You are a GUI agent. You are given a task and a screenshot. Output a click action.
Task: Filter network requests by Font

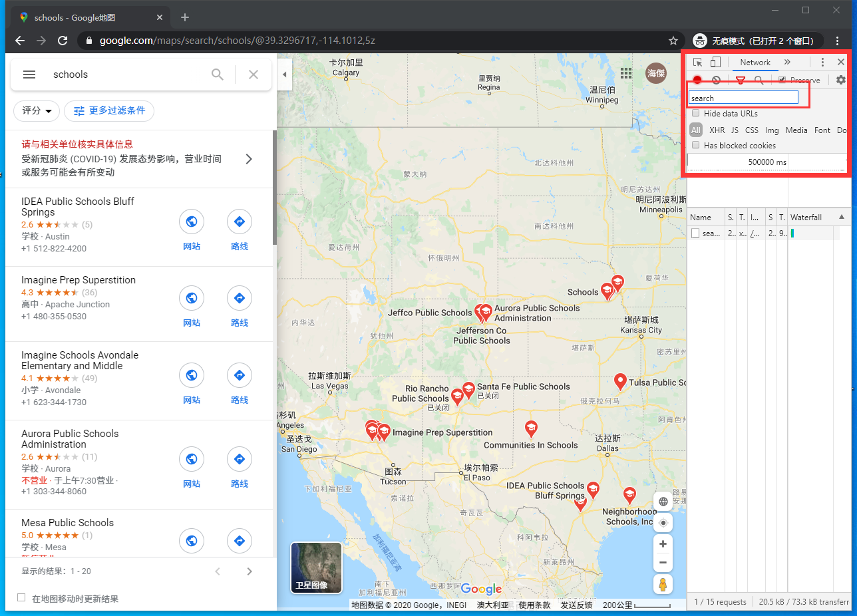coord(822,130)
